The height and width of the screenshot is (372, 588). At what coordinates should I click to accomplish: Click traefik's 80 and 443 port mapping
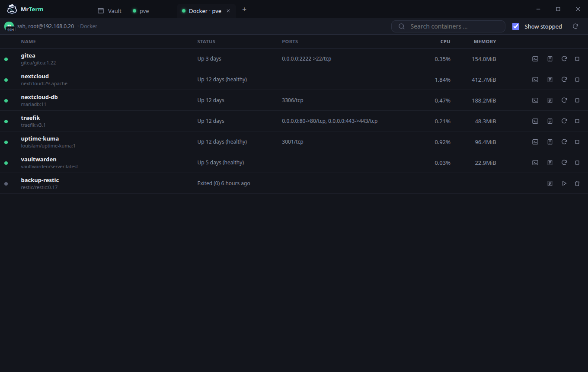[330, 121]
